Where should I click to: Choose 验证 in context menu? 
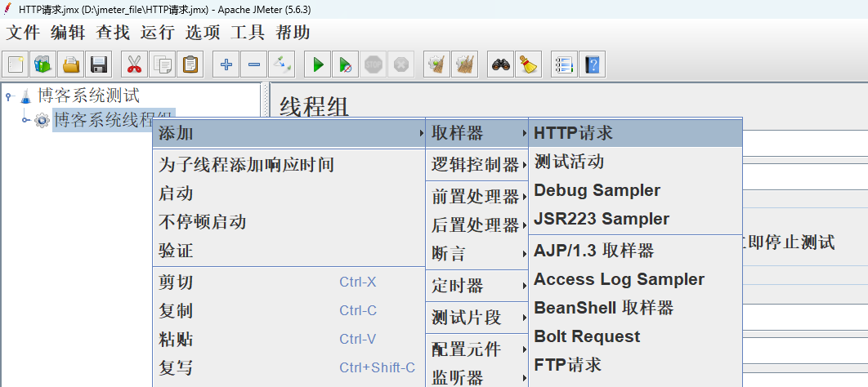[x=289, y=251]
